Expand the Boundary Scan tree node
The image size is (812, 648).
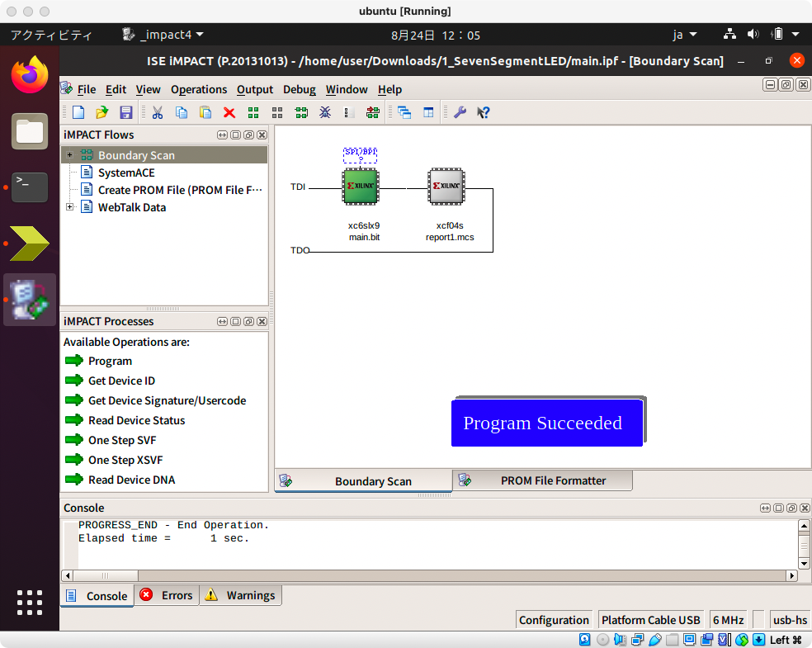69,155
